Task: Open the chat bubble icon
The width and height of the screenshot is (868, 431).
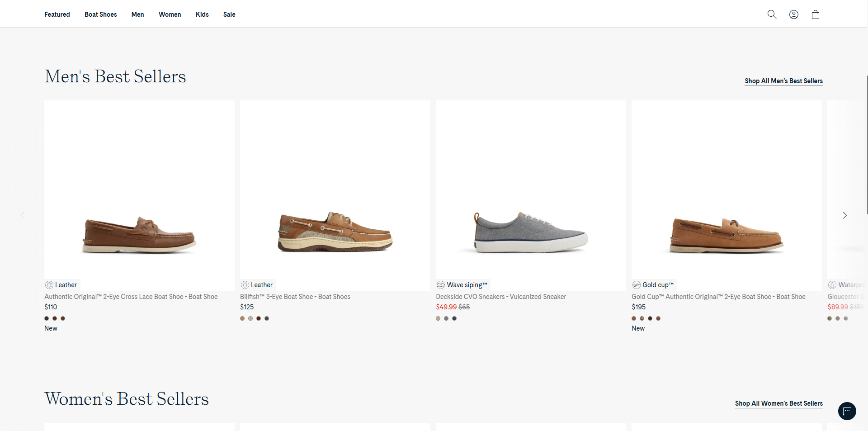Action: click(847, 411)
